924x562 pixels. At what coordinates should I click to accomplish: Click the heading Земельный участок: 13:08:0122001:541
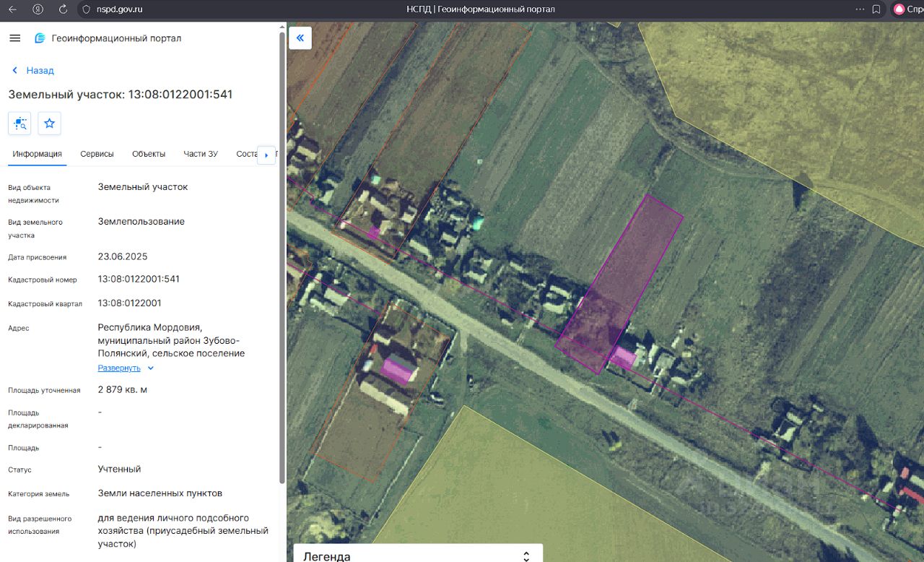tap(121, 95)
